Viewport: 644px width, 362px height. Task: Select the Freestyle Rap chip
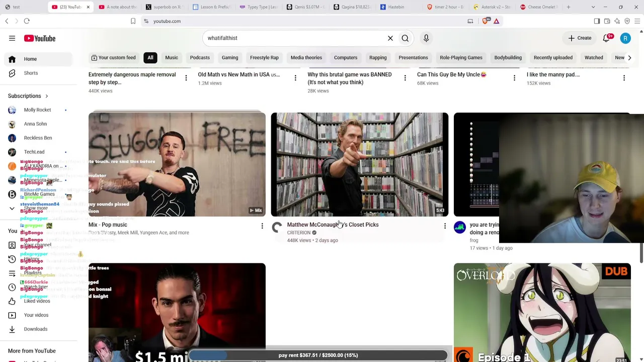coord(264,58)
